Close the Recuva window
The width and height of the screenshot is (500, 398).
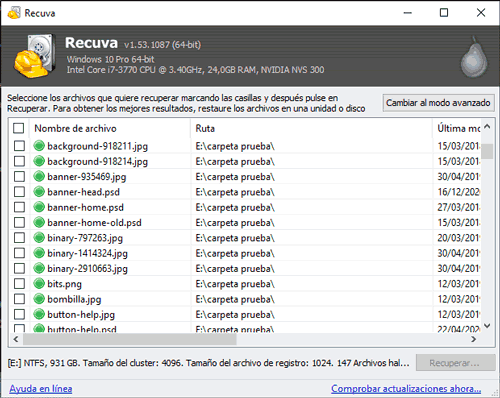click(x=481, y=13)
